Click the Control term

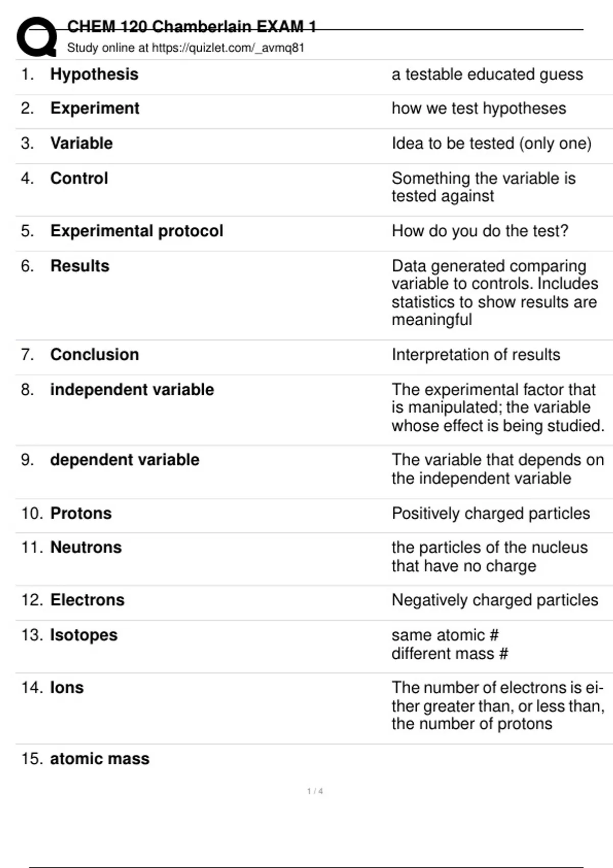(79, 179)
